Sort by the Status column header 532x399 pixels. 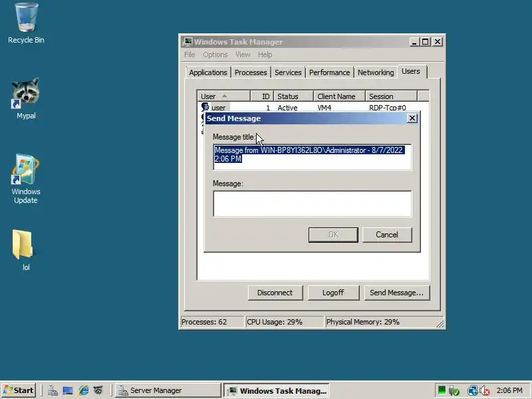293,96
